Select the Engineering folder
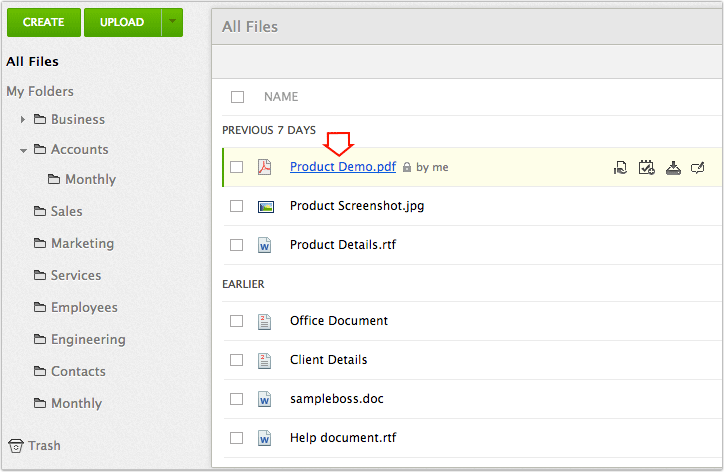724x472 pixels. click(x=88, y=339)
